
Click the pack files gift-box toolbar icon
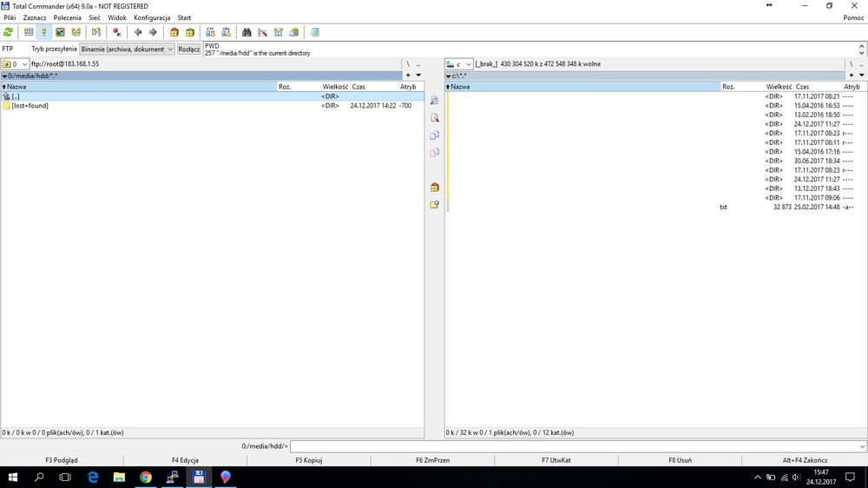(174, 32)
